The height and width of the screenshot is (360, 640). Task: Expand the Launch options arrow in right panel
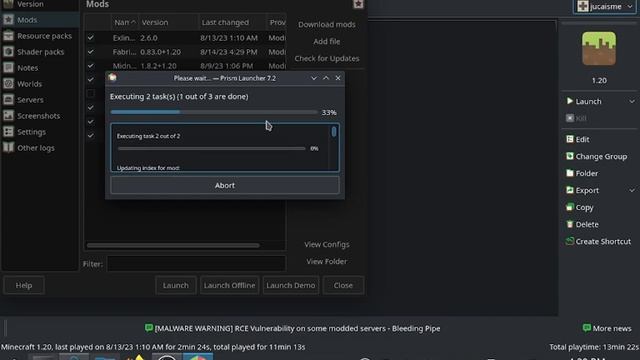[631, 101]
